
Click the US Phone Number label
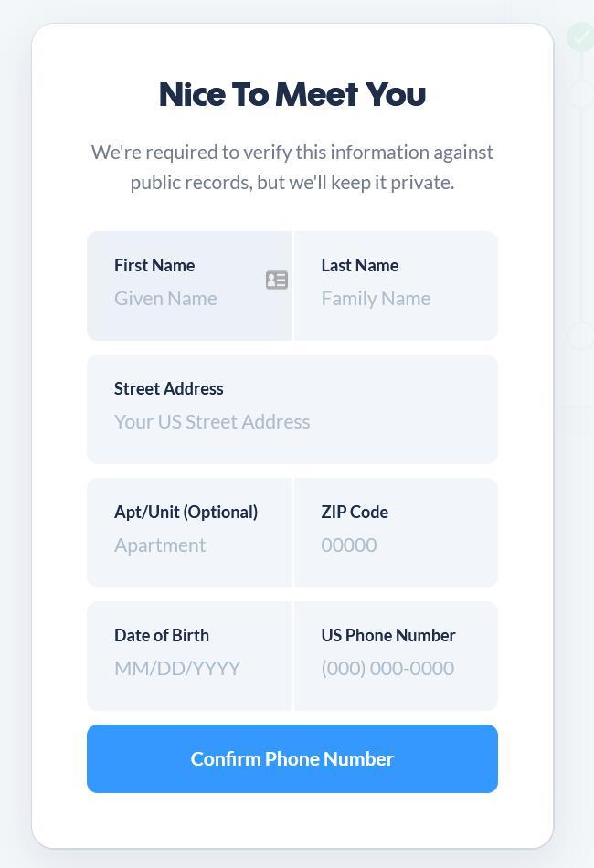(388, 636)
